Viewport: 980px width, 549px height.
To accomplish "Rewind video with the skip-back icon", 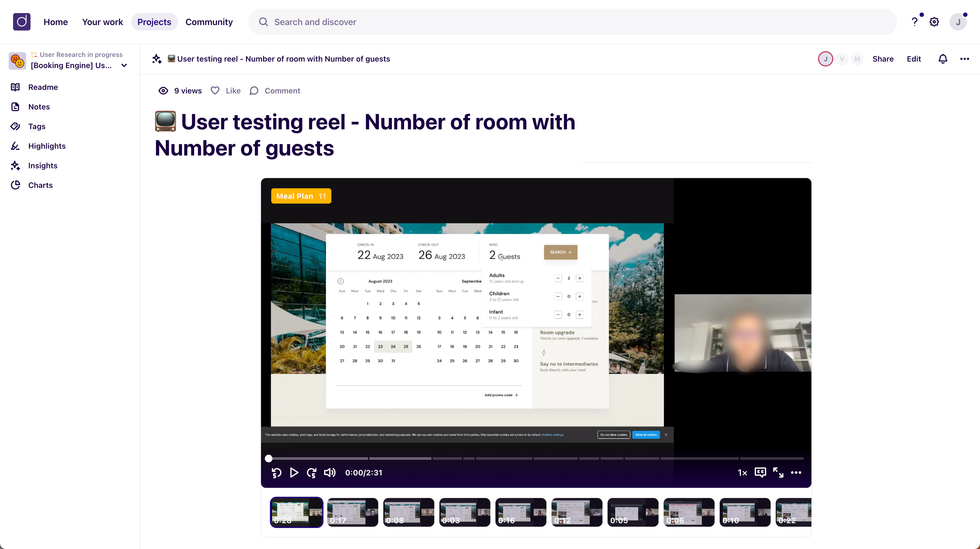I will [x=277, y=472].
